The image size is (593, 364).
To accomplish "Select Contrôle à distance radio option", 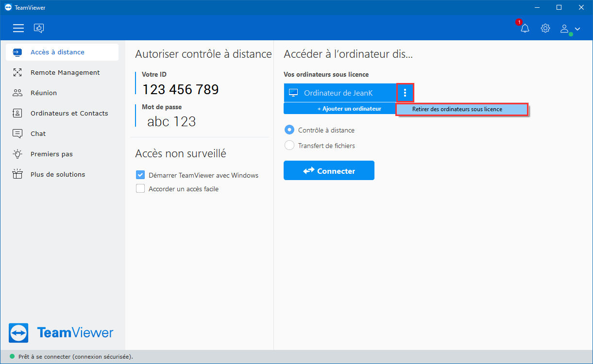I will click(289, 130).
